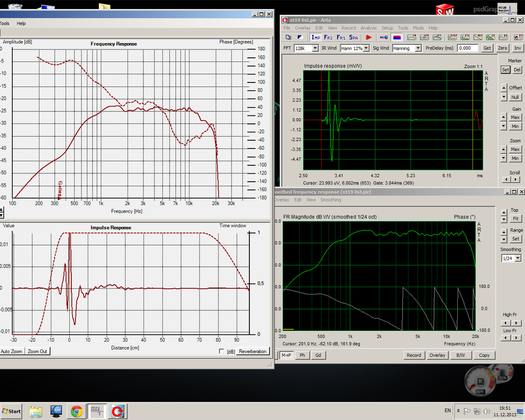Switch to the Spa spectrum analyzer icon
The width and height of the screenshot is (525, 420).
353,37
